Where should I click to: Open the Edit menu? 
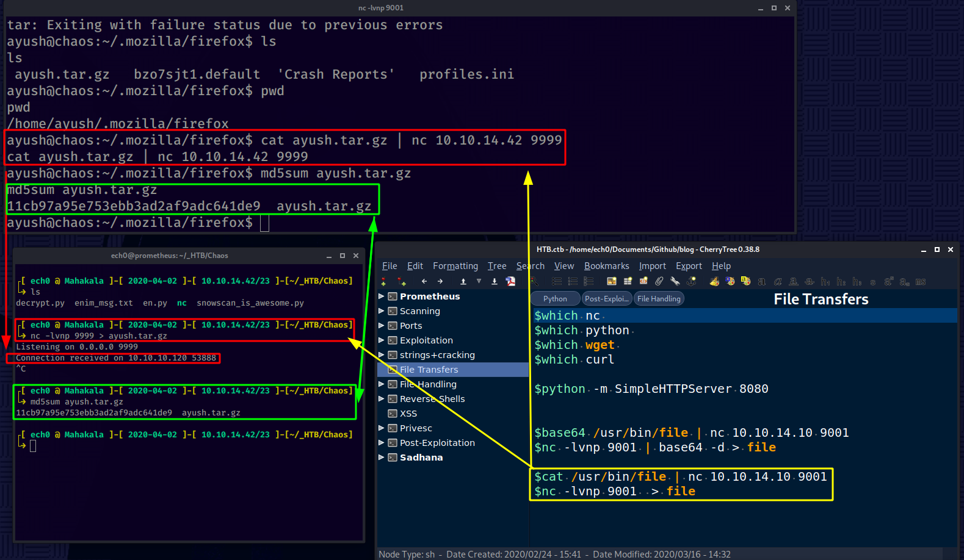(x=415, y=266)
